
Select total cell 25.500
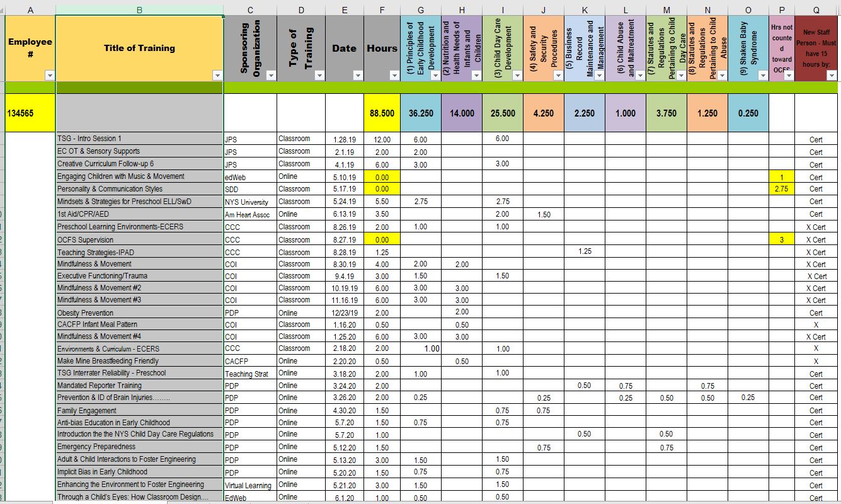[503, 113]
